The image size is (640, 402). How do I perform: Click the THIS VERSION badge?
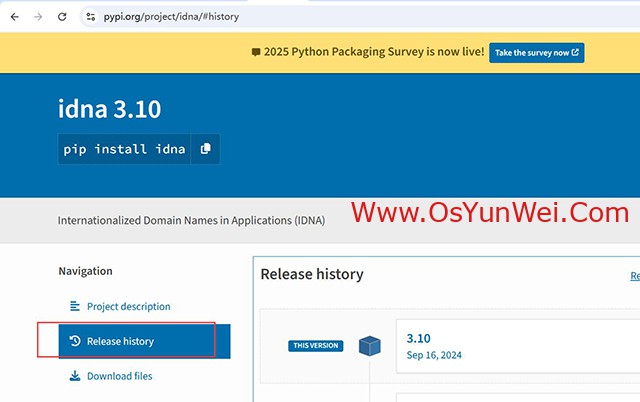click(315, 346)
